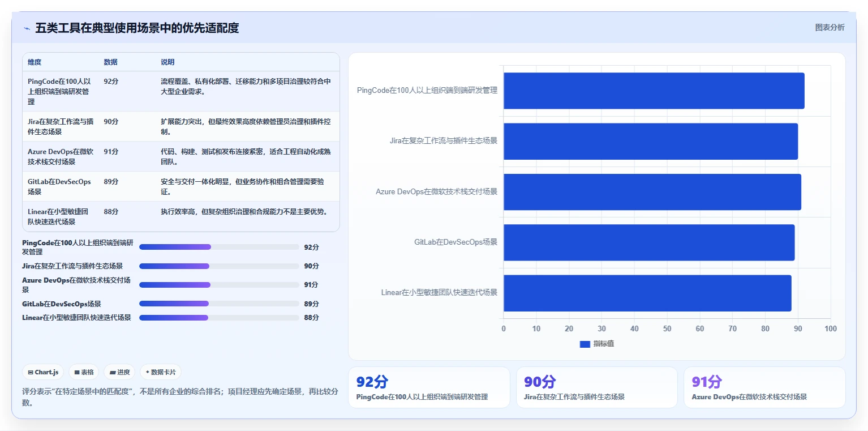Image resolution: width=868 pixels, height=431 pixels.
Task: Click the 89分 value beside GitLab progress bar
Action: [x=311, y=304]
